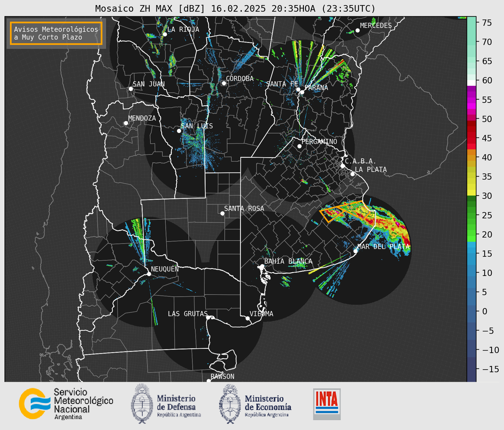Click the 55 dBZ magenta color band
The width and height of the screenshot is (504, 430).
[x=471, y=100]
